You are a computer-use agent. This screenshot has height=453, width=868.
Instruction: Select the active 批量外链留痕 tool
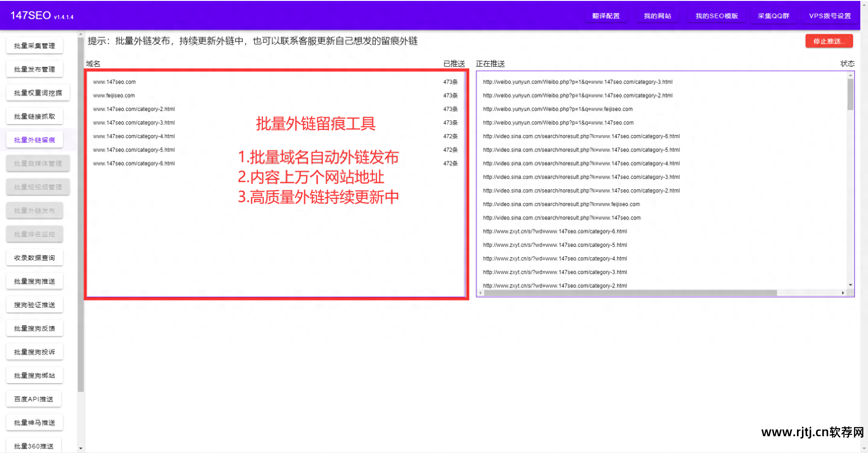click(34, 140)
